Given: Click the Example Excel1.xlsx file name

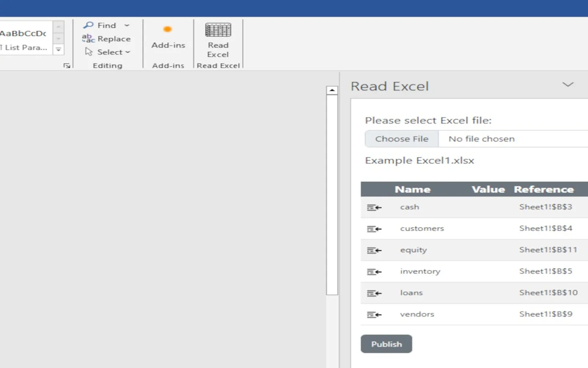Looking at the screenshot, I should click(419, 160).
